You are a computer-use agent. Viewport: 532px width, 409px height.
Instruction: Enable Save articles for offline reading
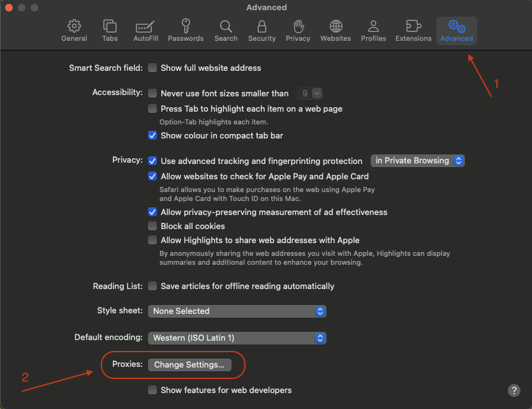pyautogui.click(x=152, y=286)
